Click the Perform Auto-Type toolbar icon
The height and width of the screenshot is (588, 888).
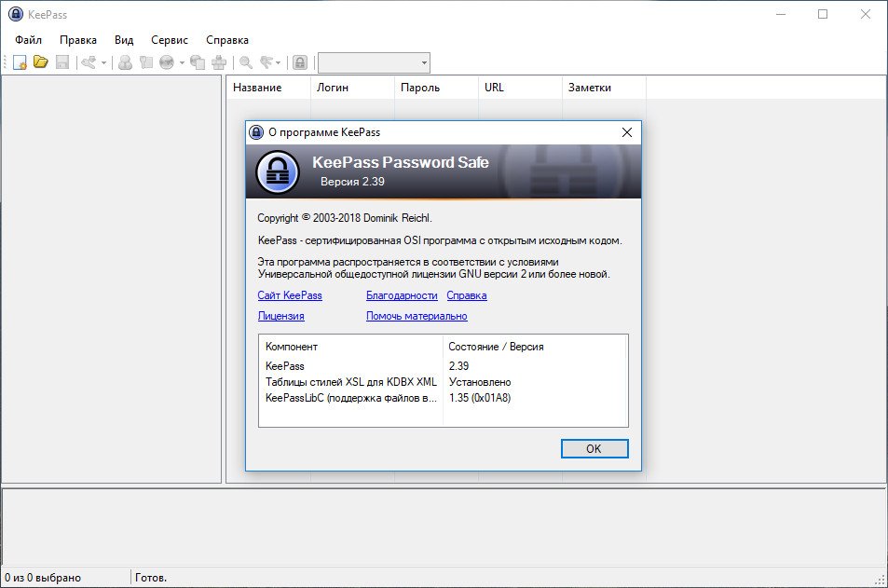pyautogui.click(x=219, y=62)
